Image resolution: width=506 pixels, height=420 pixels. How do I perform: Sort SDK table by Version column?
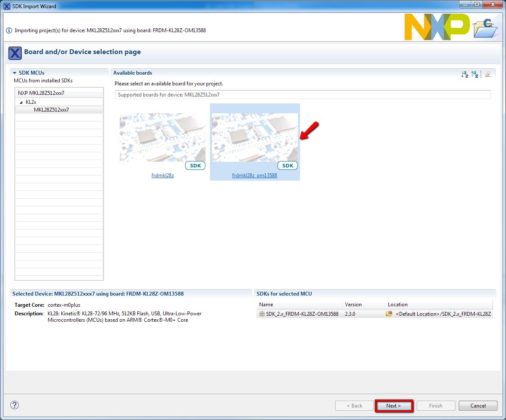[x=363, y=305]
